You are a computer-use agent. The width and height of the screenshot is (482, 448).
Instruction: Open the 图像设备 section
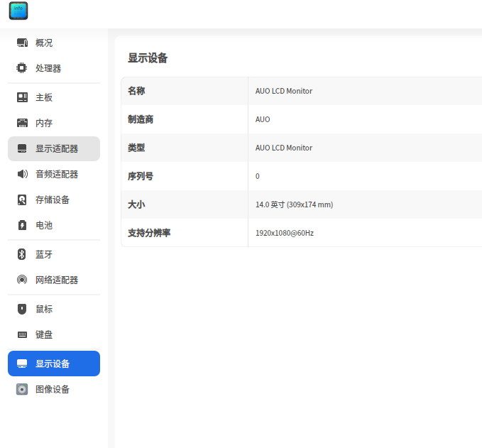click(x=54, y=389)
